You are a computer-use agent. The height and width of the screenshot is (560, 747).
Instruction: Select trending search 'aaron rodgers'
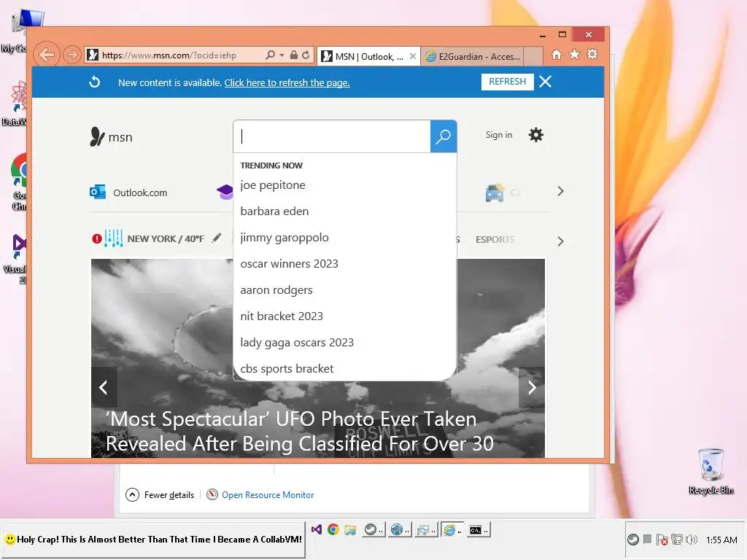pyautogui.click(x=276, y=290)
